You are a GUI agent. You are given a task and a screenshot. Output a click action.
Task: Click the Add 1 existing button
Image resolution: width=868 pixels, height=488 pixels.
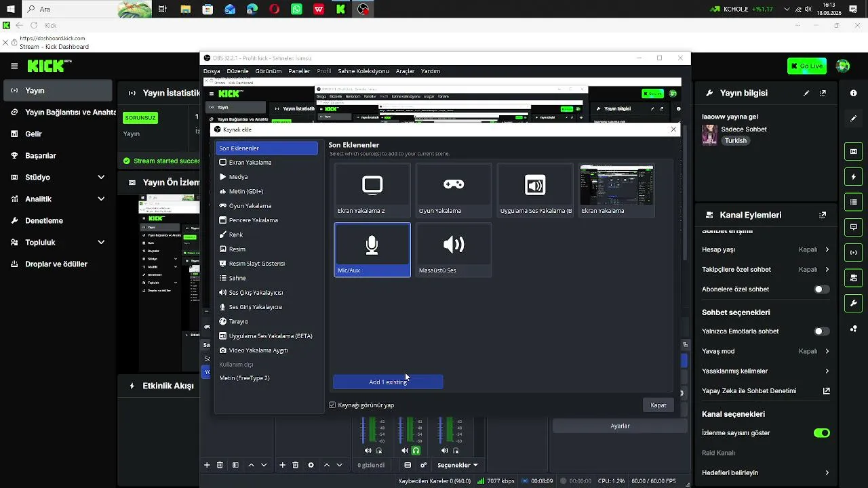pyautogui.click(x=388, y=382)
